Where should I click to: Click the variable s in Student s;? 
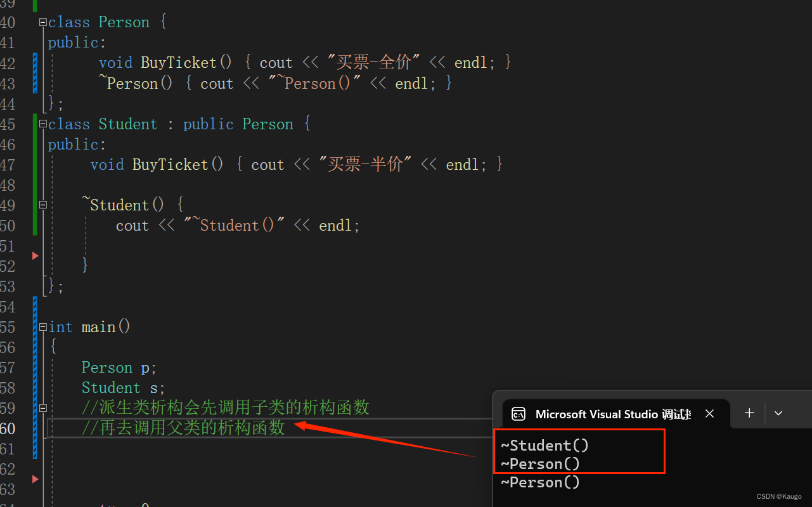click(153, 388)
